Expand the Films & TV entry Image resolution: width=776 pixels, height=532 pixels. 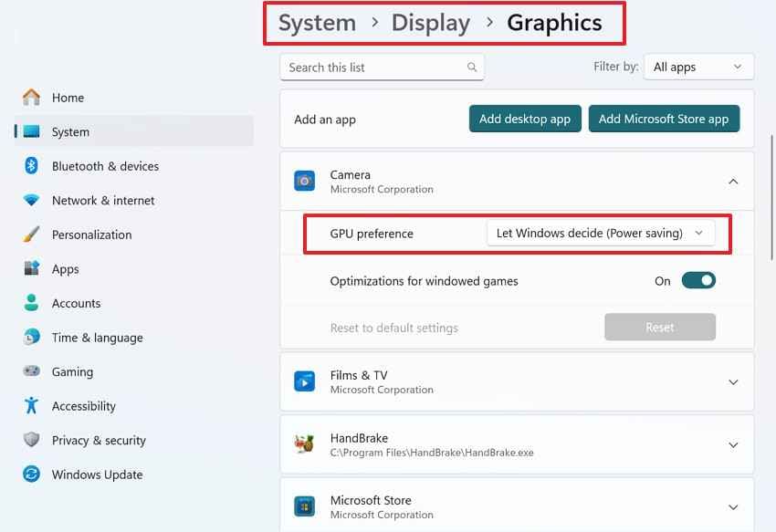[733, 382]
